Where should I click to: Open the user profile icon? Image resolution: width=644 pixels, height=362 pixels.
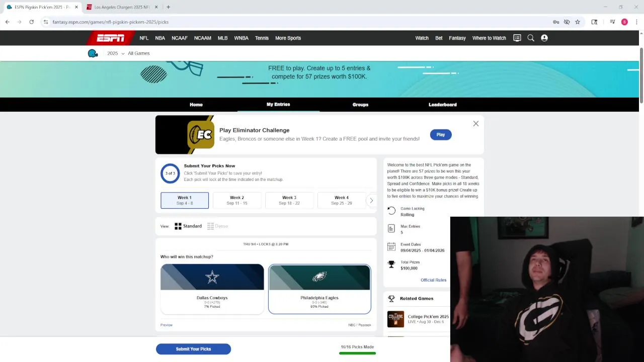(x=544, y=38)
